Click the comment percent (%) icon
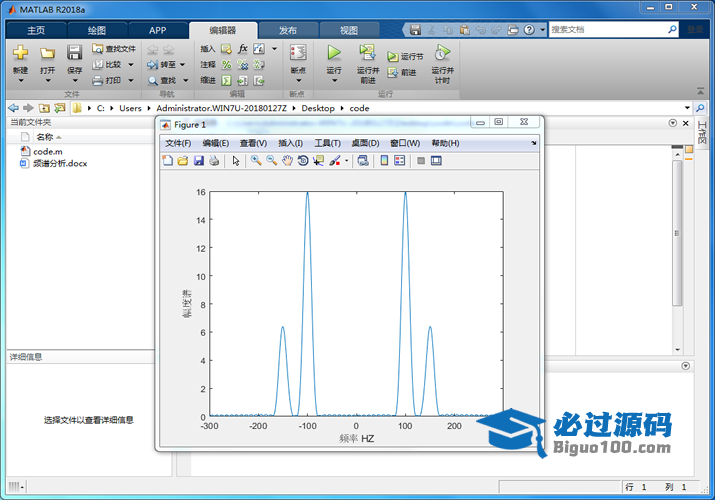Viewport: 715px width, 500px height. (227, 65)
